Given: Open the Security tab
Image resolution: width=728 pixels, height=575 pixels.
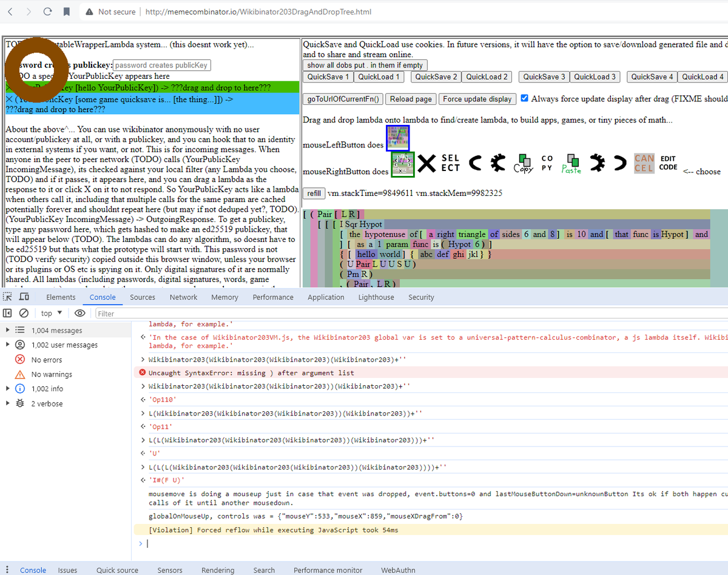Looking at the screenshot, I should (x=421, y=297).
